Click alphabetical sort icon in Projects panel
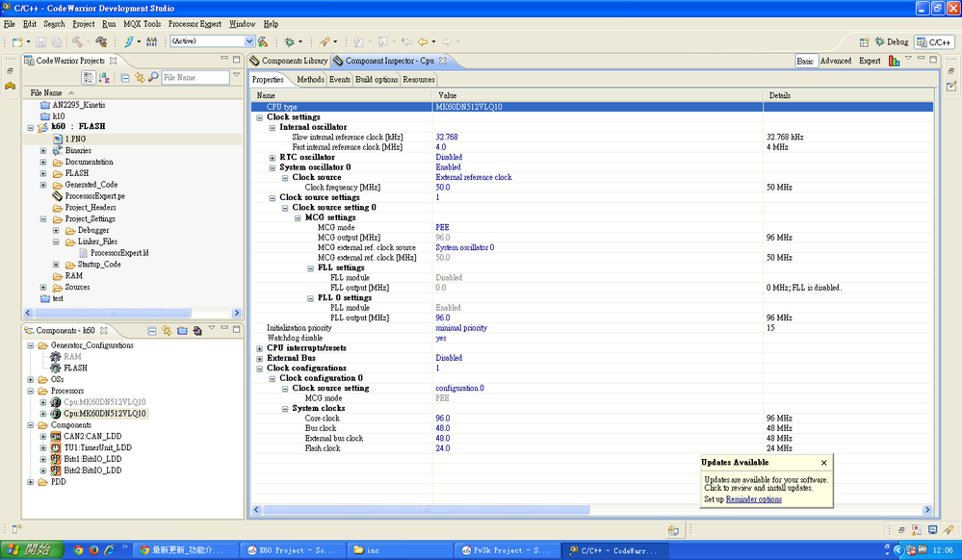Viewport: 962px width, 560px height. click(104, 77)
